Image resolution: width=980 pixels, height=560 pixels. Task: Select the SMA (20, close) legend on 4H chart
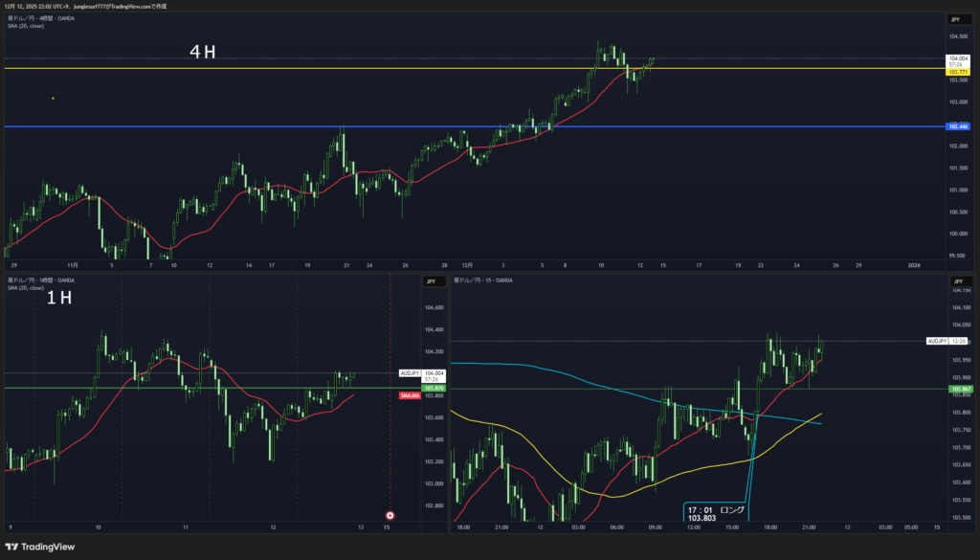[x=27, y=26]
